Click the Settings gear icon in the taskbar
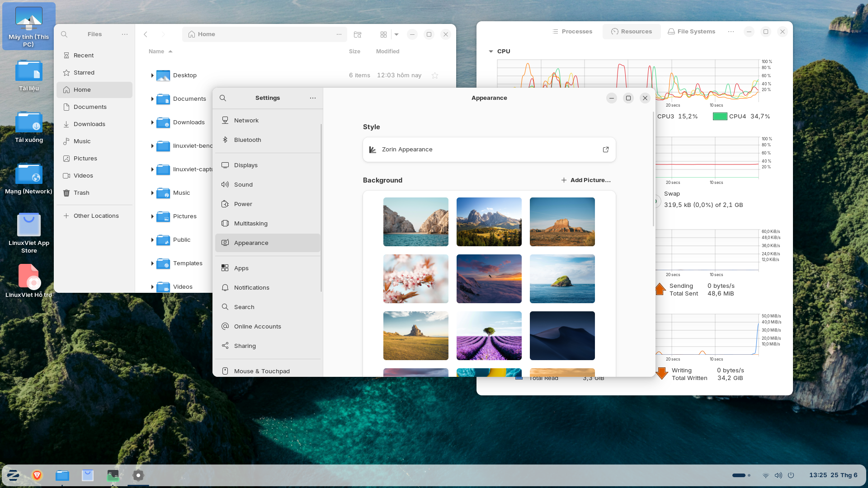 [x=138, y=475]
